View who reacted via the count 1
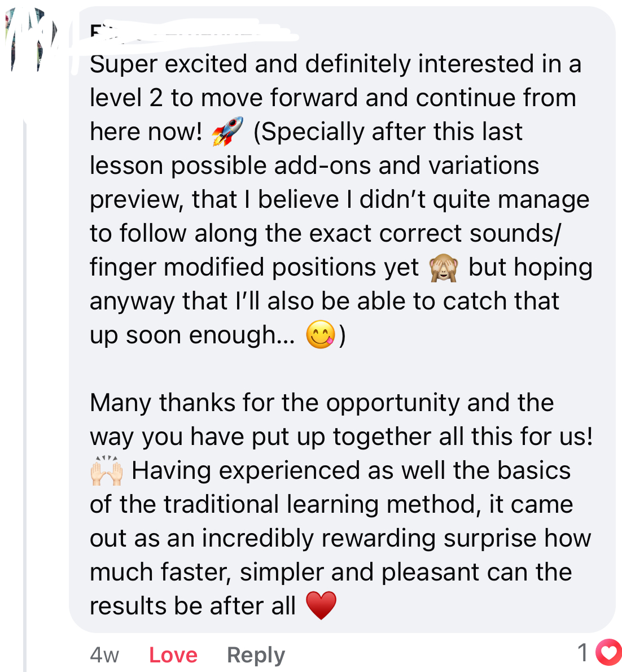 583,653
